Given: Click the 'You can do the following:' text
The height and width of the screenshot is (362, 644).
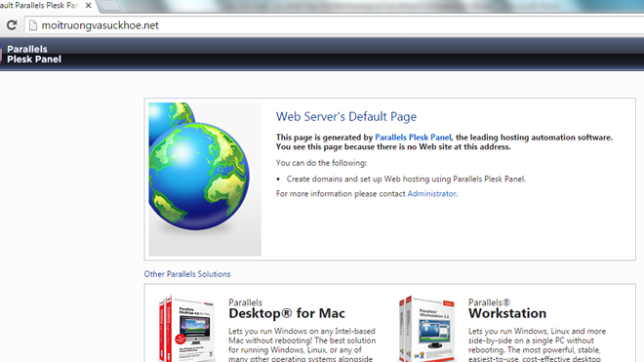Looking at the screenshot, I should [x=321, y=163].
